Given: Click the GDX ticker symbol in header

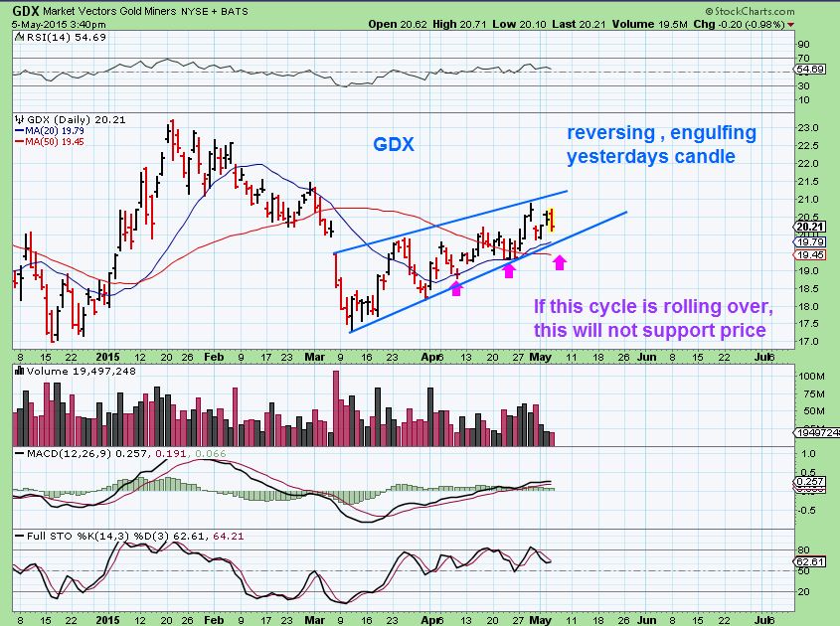Looking at the screenshot, I should coord(25,11).
